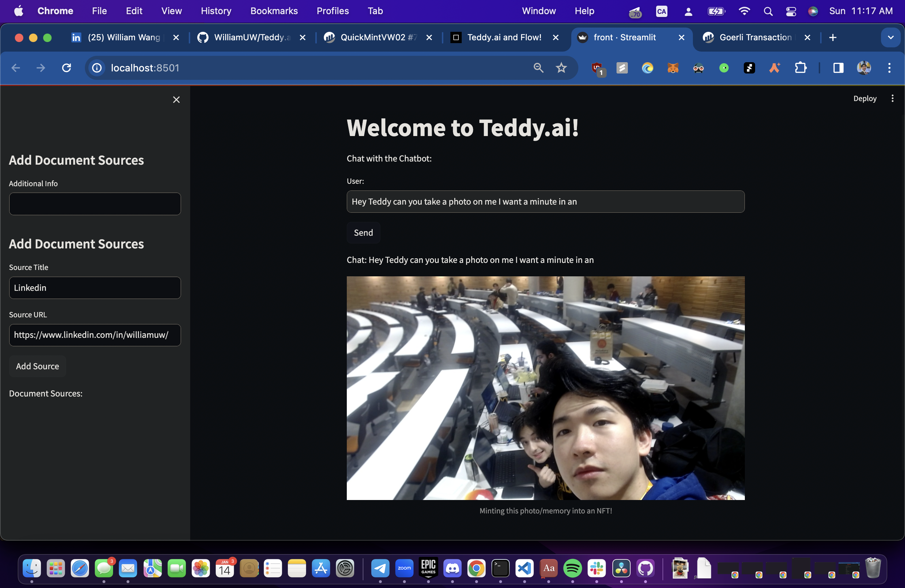This screenshot has width=905, height=588.
Task: Open macOS Control Center toggles
Action: [x=790, y=11]
